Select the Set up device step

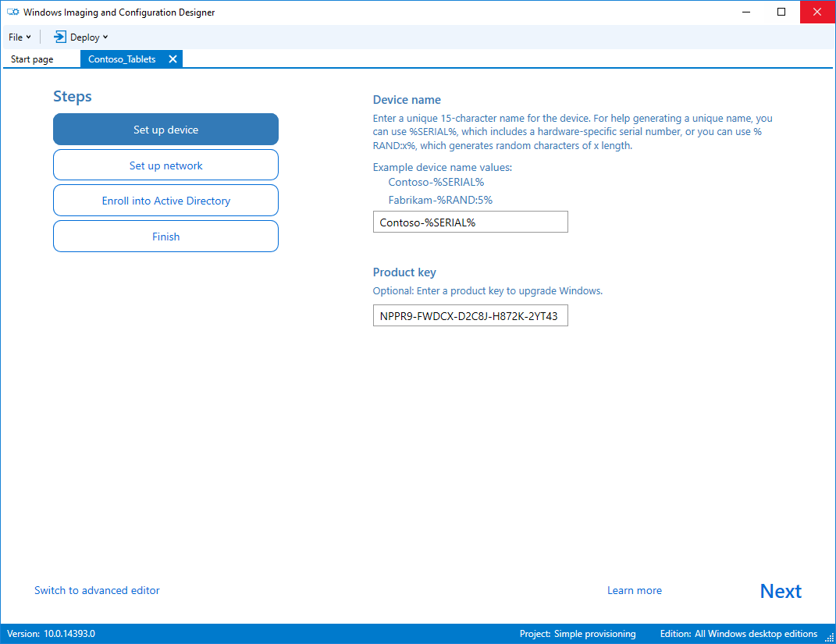tap(165, 130)
